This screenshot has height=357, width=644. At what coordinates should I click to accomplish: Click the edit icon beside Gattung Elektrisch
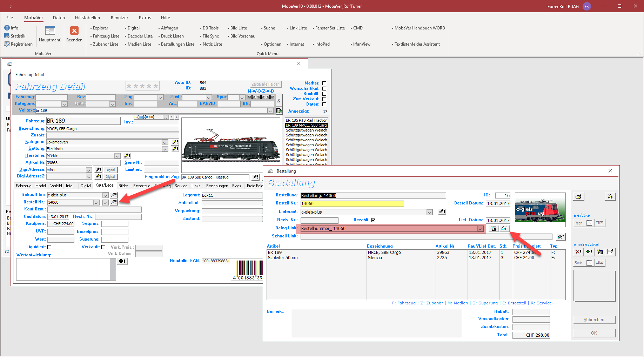tap(175, 149)
